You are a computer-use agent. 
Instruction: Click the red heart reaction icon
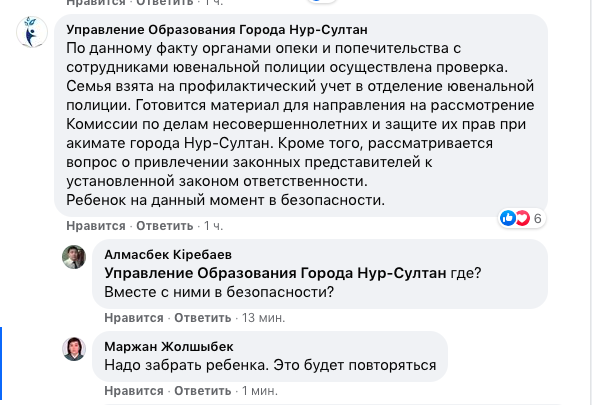(x=523, y=218)
